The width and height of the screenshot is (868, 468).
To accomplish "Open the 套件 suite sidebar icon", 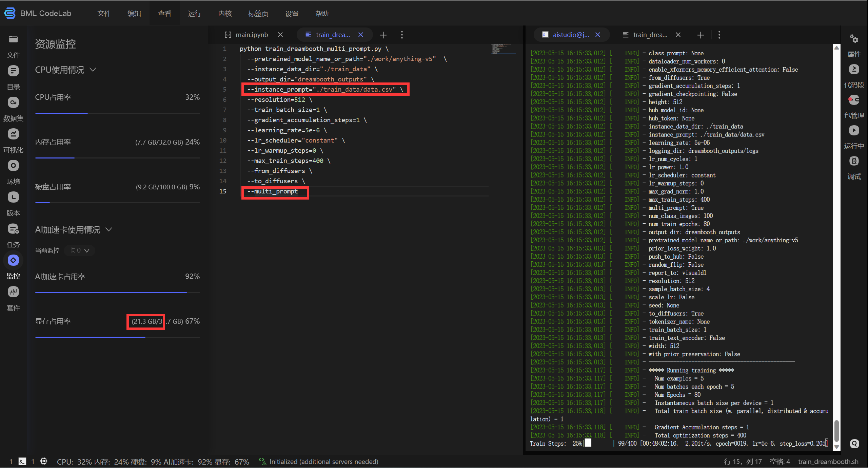I will click(13, 292).
